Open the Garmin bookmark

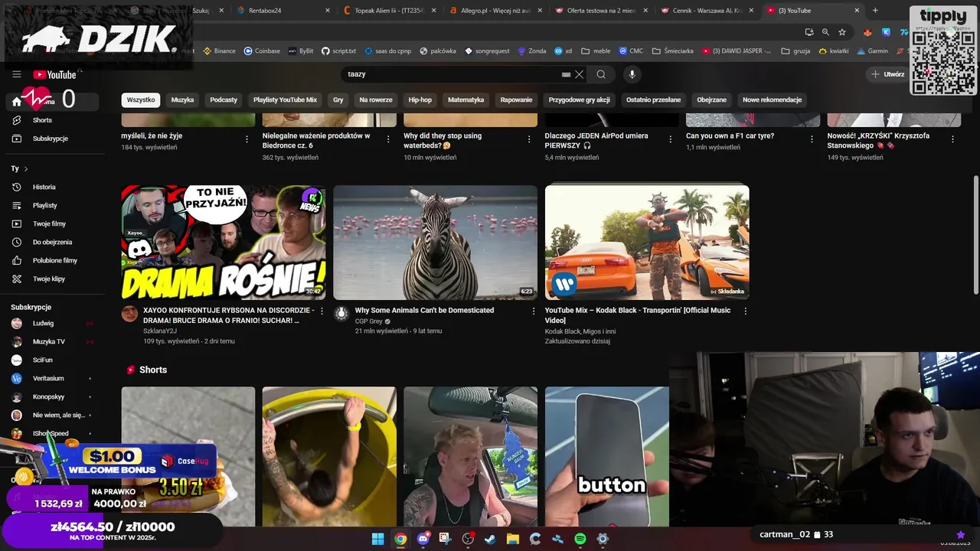(873, 51)
